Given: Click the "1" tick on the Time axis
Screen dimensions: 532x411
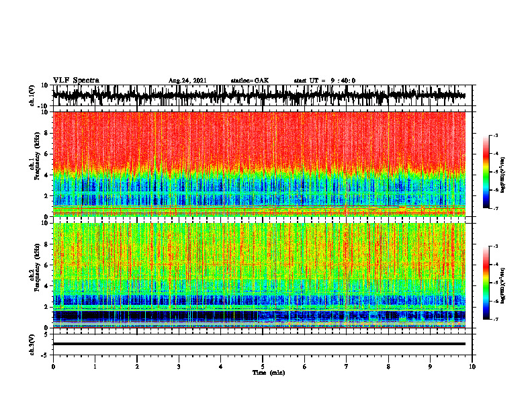Looking at the screenshot, I should click(x=95, y=367).
